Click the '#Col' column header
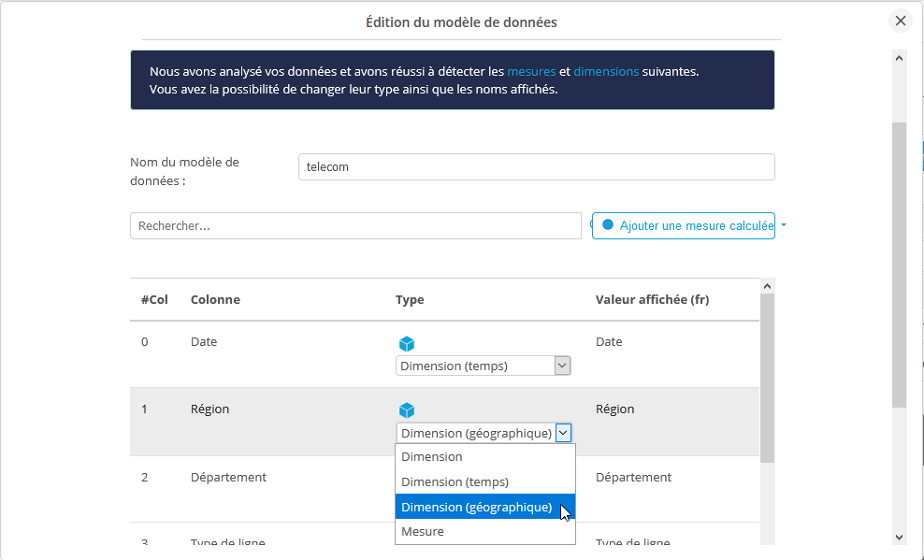 [x=154, y=299]
